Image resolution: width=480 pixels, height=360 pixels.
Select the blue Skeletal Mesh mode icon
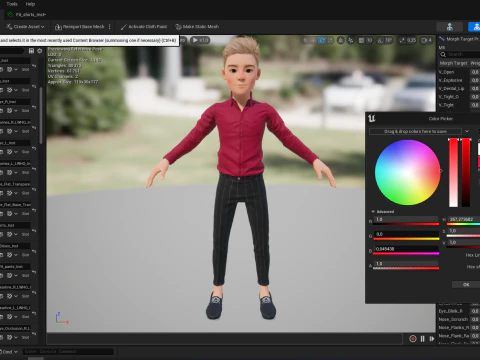475,27
